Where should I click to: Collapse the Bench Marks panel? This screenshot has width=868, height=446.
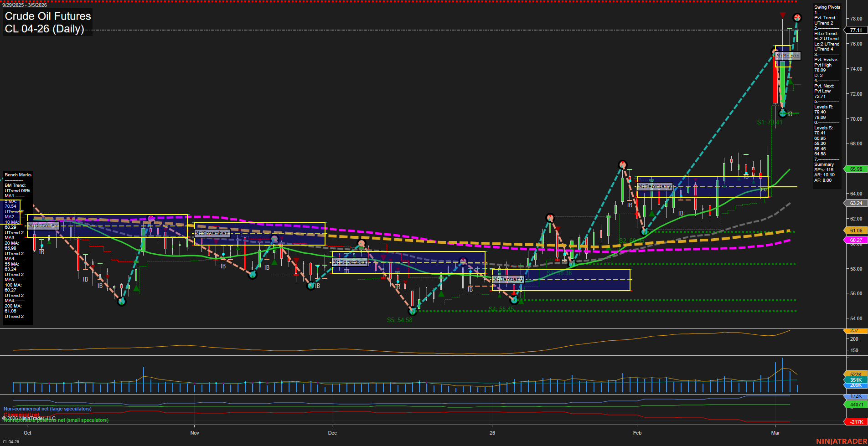click(17, 174)
